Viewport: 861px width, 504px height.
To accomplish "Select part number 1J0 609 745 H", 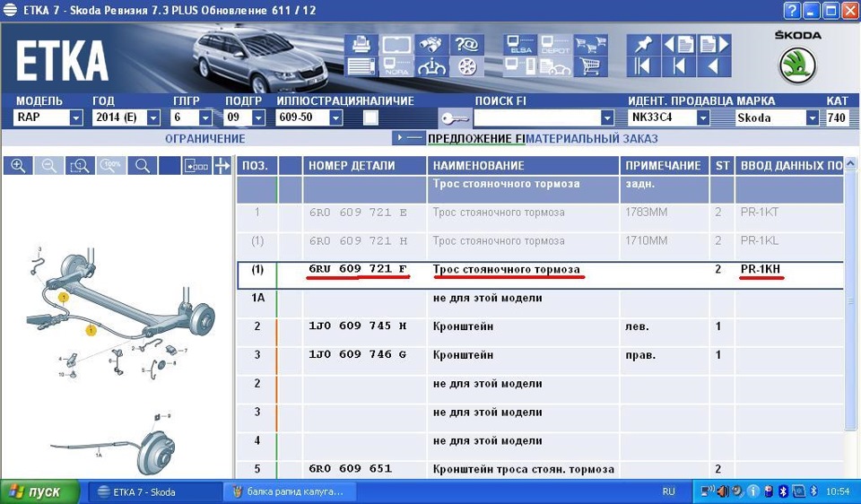I will click(358, 326).
